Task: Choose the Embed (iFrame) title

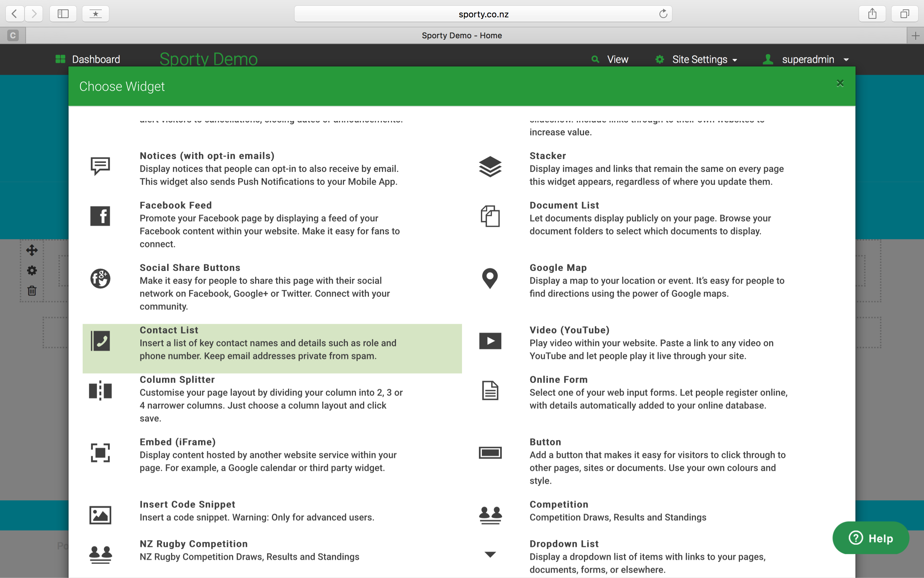Action: click(x=178, y=442)
